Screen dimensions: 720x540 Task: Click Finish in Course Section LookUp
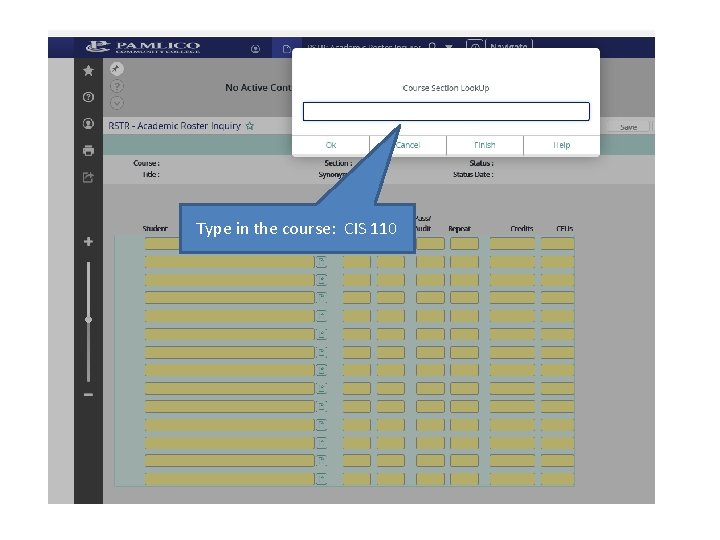(484, 145)
